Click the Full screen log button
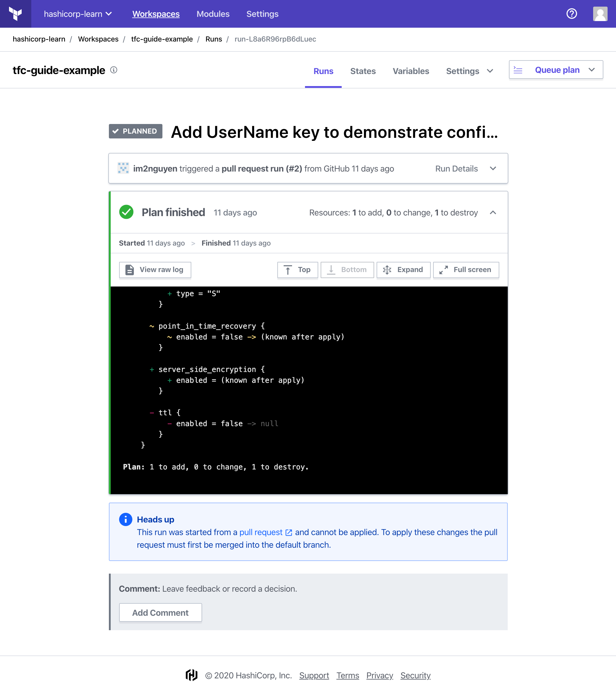This screenshot has height=697, width=616. [466, 270]
